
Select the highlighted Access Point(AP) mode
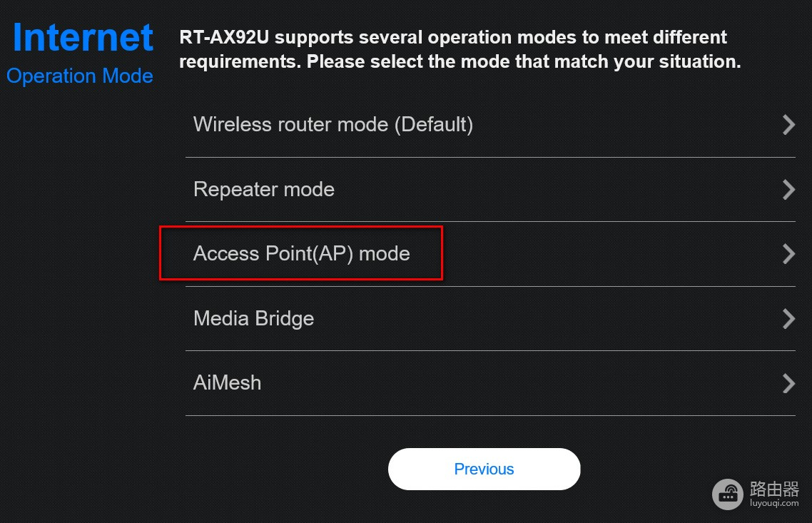coord(490,254)
